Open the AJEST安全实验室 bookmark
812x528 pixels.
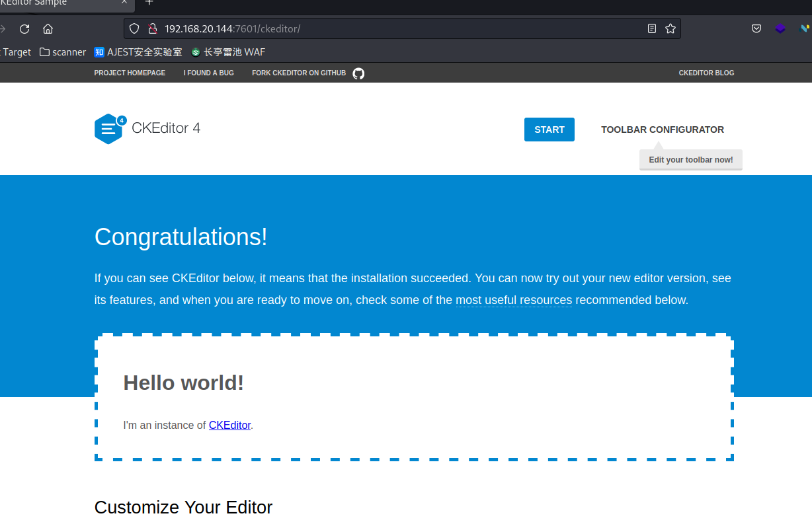(138, 52)
